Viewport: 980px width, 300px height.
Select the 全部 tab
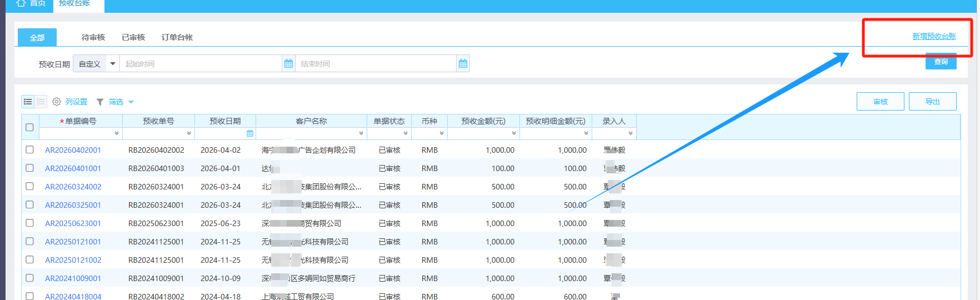[x=37, y=37]
